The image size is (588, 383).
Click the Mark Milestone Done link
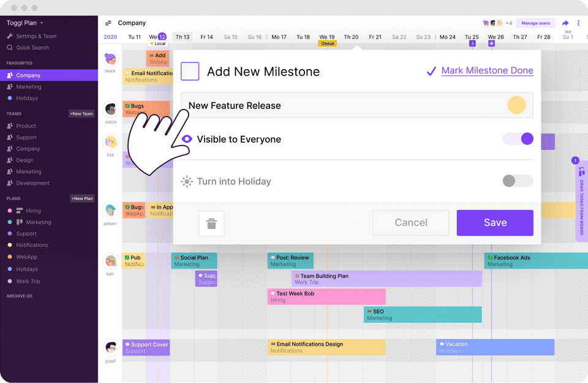(487, 70)
